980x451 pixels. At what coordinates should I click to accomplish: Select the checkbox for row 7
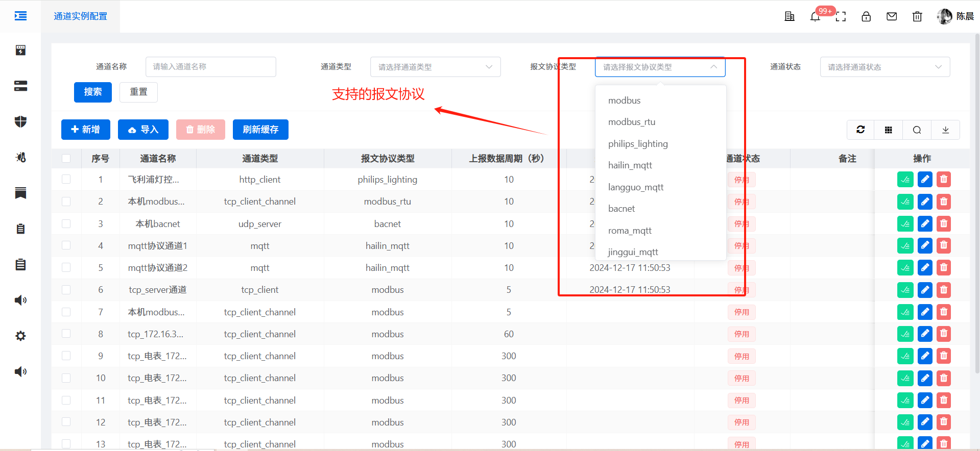tap(66, 312)
